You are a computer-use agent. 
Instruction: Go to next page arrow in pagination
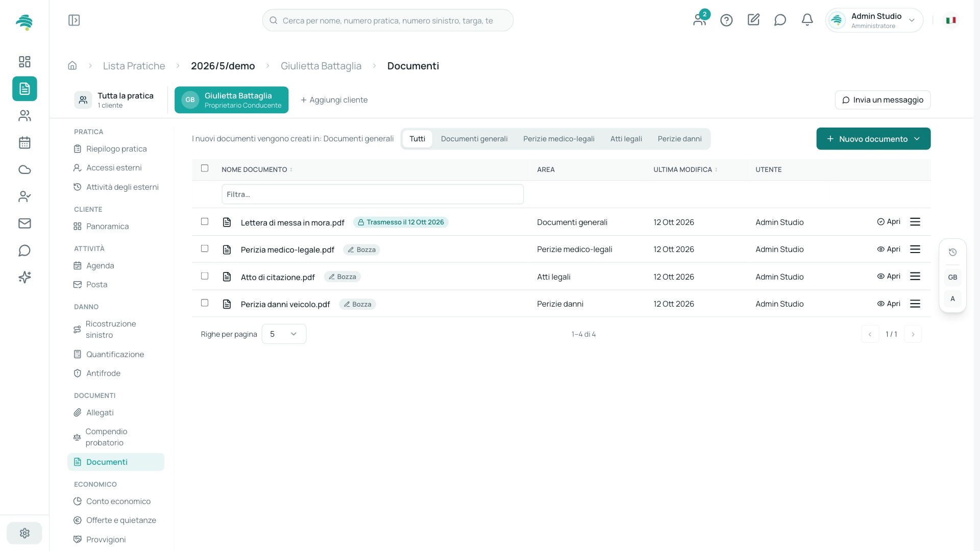(x=913, y=334)
